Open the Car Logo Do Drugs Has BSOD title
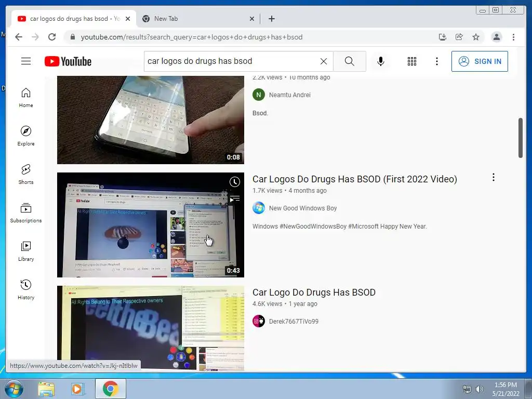This screenshot has width=532, height=399. (314, 292)
